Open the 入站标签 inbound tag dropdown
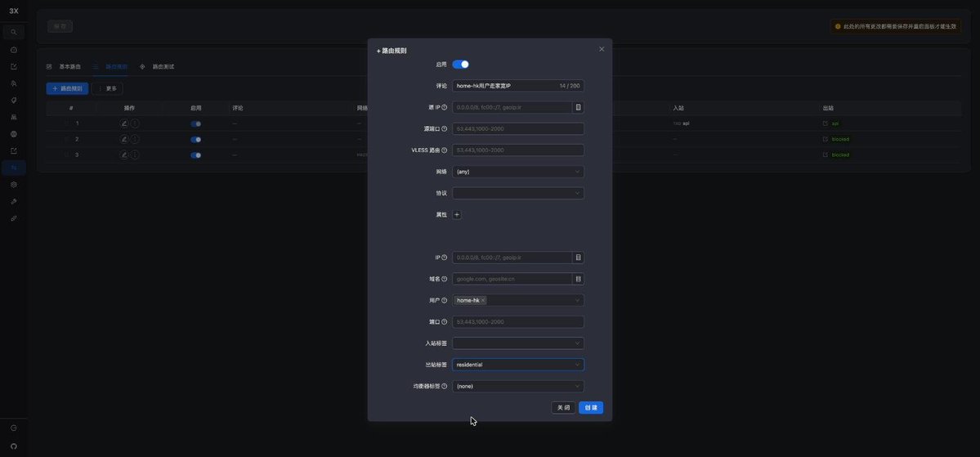Screen dimensions: 980x457 (x=518, y=343)
